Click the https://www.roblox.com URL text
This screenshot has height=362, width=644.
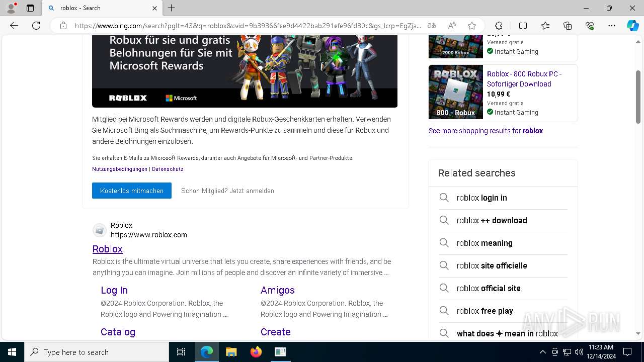[149, 235]
